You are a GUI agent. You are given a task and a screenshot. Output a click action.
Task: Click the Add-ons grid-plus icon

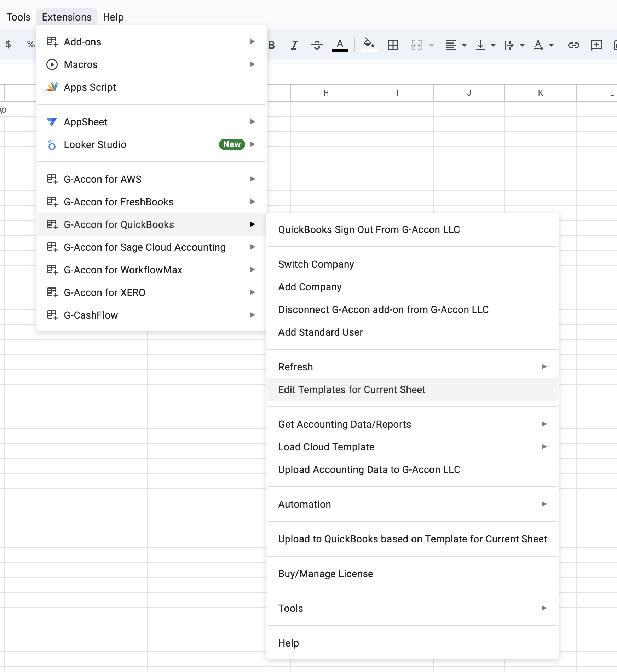pyautogui.click(x=52, y=42)
